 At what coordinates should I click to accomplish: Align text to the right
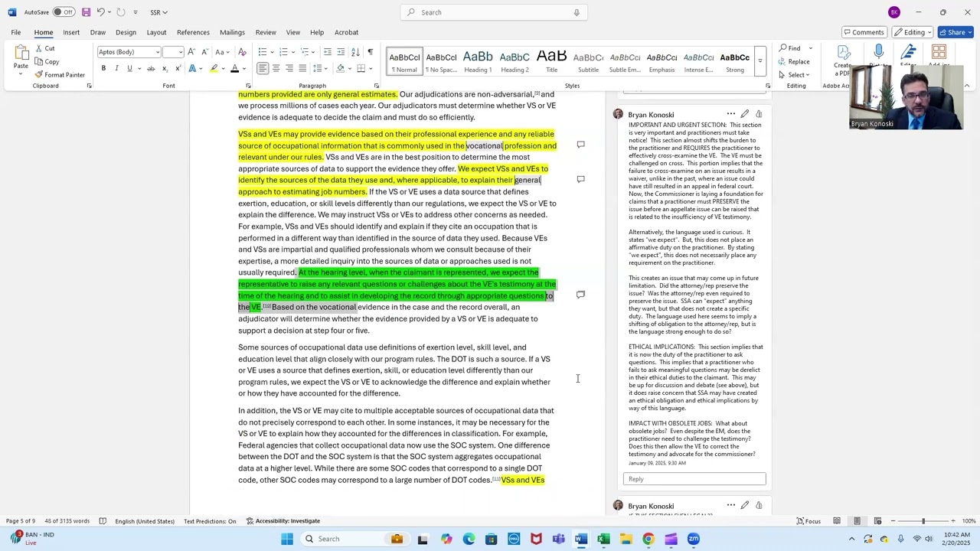tap(289, 69)
